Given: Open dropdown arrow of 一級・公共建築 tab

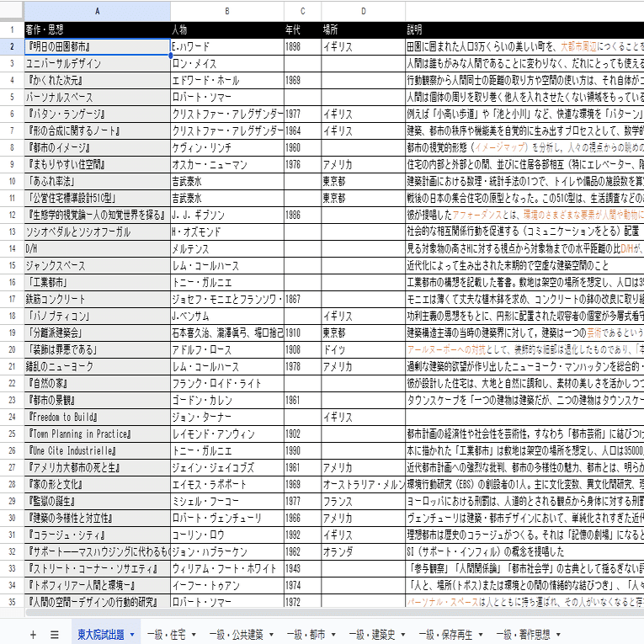Looking at the screenshot, I should [271, 635].
